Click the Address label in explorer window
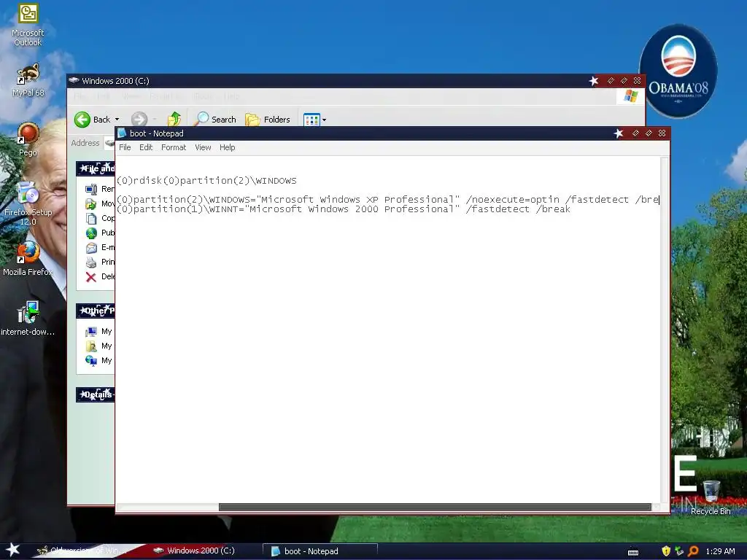This screenshot has height=560, width=747. pos(85,143)
